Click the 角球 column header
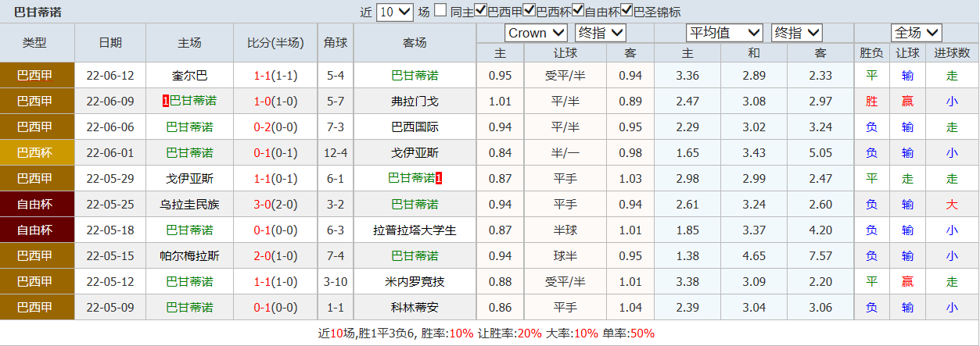 (x=336, y=43)
